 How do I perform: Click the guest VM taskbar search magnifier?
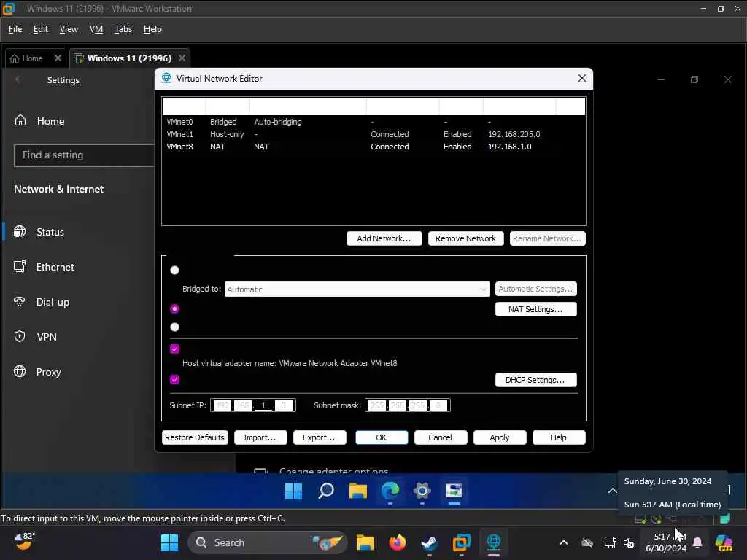pos(326,491)
